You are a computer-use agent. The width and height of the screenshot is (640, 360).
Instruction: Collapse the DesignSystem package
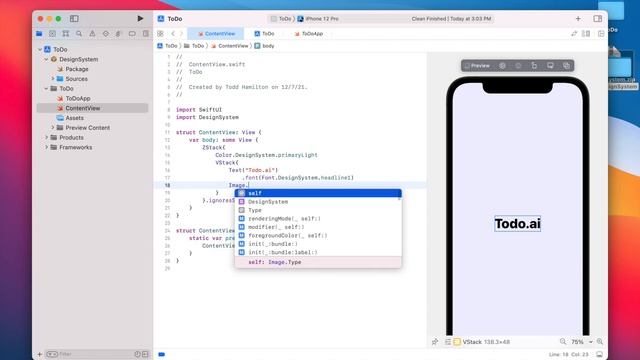coord(46,59)
